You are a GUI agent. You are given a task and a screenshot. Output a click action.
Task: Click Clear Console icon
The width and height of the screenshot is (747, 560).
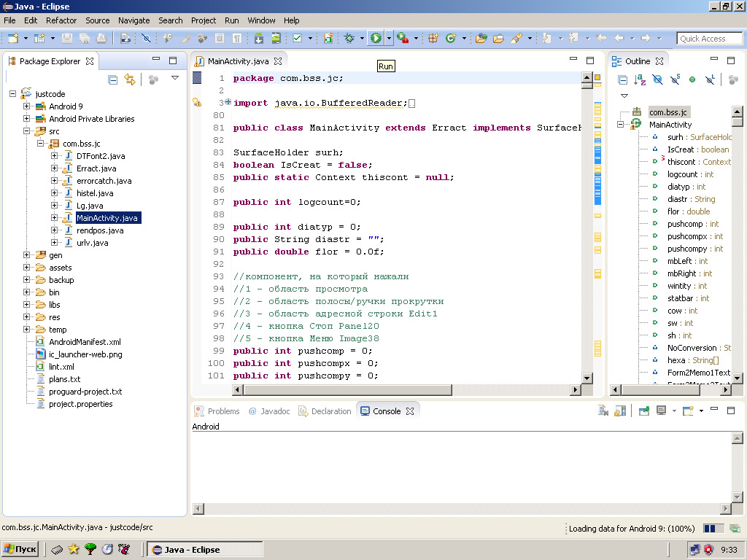coord(603,411)
